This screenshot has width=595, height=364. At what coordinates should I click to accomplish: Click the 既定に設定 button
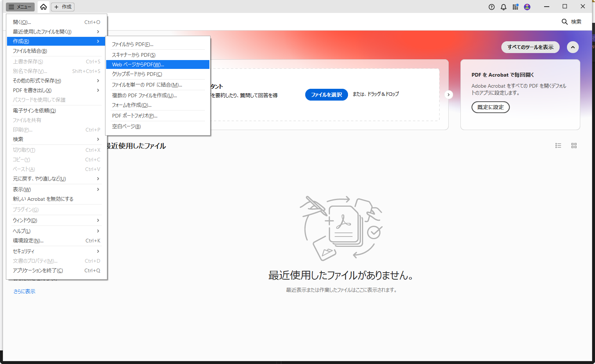pyautogui.click(x=490, y=107)
